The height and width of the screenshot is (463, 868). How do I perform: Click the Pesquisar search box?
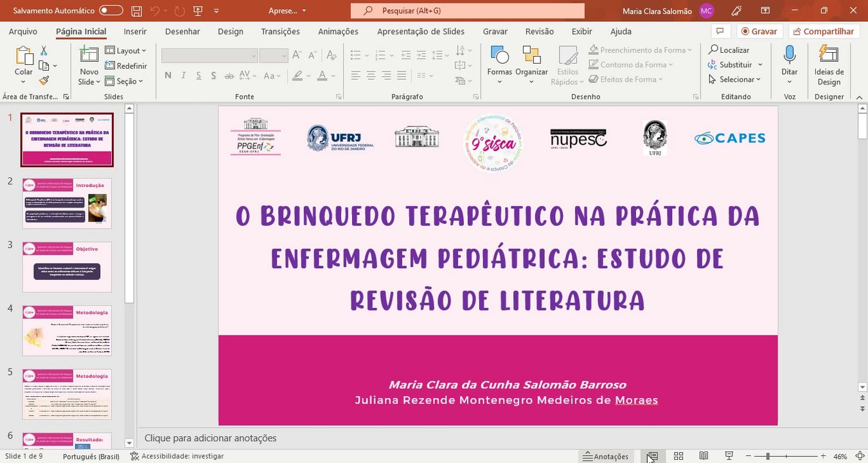pyautogui.click(x=468, y=11)
